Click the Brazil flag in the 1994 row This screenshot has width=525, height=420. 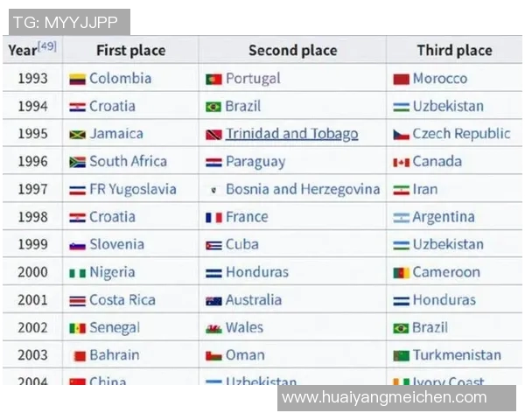pyautogui.click(x=213, y=107)
